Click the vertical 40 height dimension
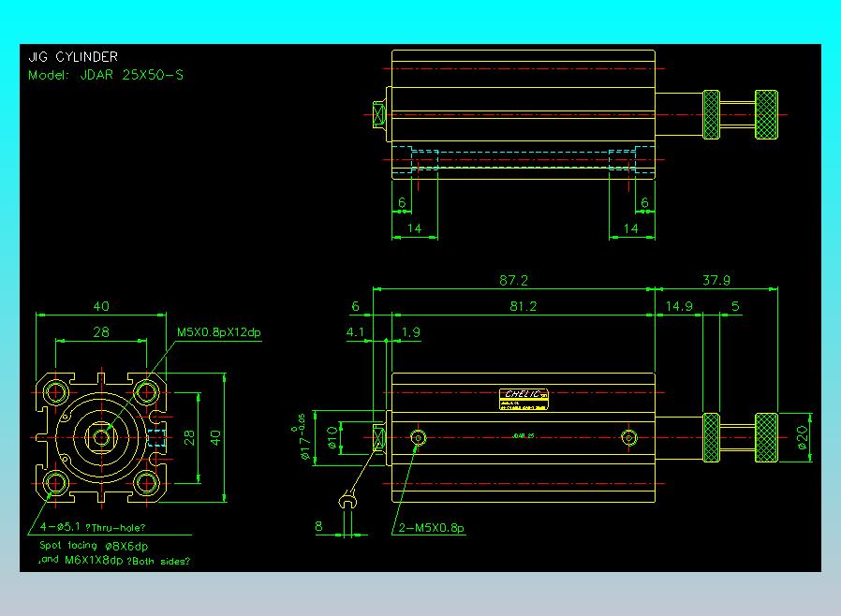The width and height of the screenshot is (841, 616). [215, 437]
